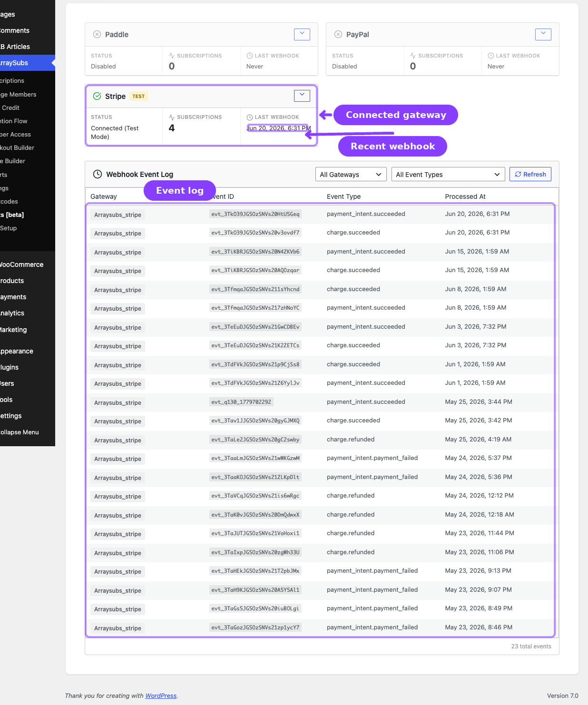The height and width of the screenshot is (705, 588).
Task: Select event ID evt_3Tk039JG5OzSNVs20v3ovdf7
Action: 255,233
